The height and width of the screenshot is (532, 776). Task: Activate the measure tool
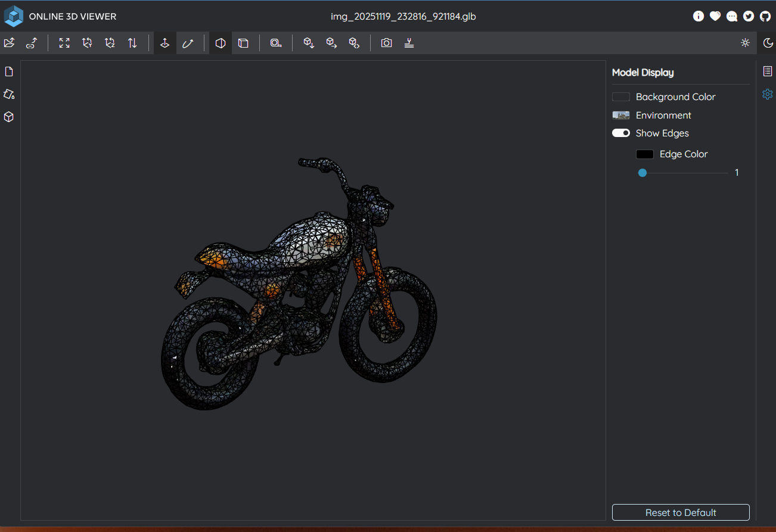coord(276,42)
